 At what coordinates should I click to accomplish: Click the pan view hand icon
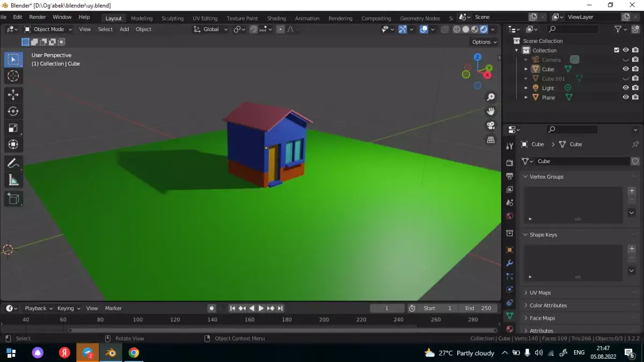491,112
